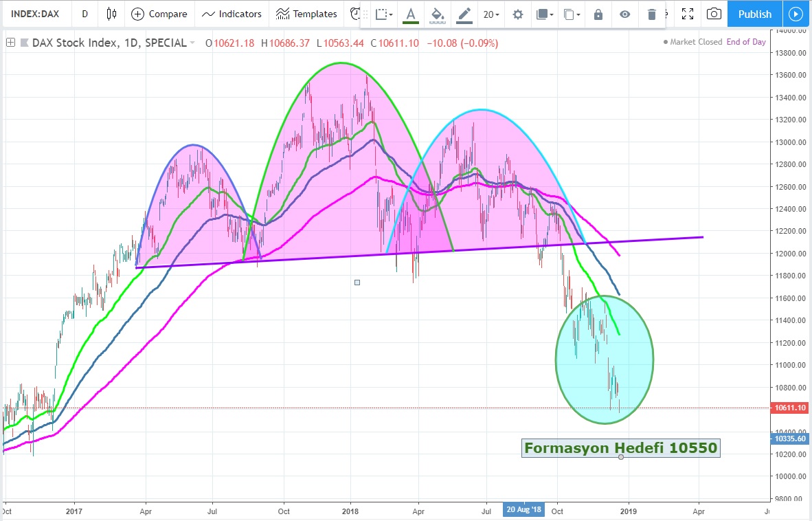Open the Indicators menu
This screenshot has width=812, height=521.
point(232,14)
